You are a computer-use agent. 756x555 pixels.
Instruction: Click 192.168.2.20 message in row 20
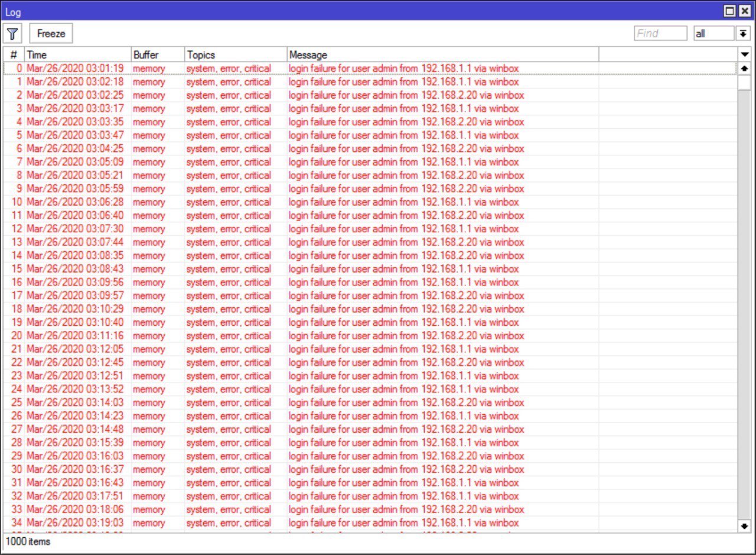click(x=406, y=336)
